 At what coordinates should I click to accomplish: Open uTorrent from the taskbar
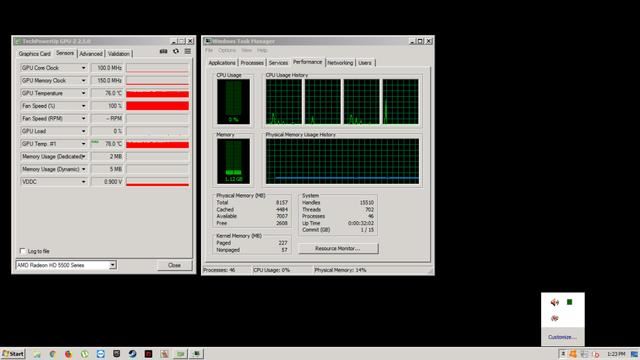tap(84, 354)
